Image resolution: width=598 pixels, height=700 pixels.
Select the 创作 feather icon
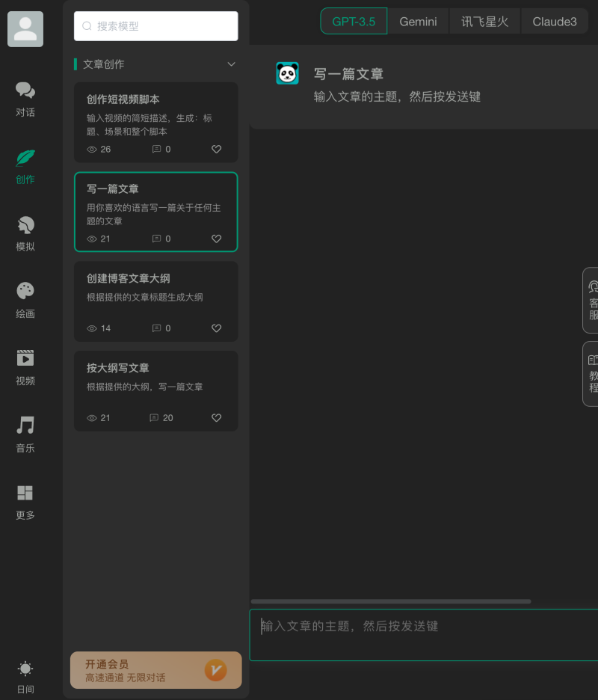25,158
